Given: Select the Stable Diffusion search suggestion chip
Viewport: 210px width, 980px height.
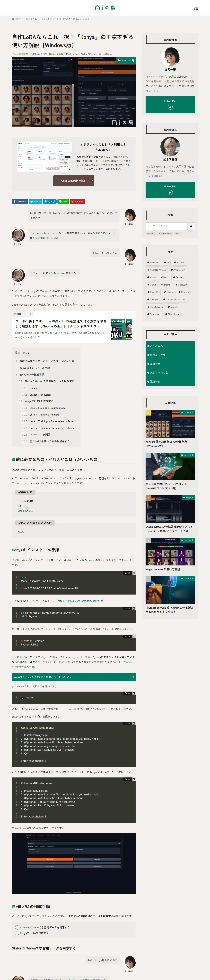Looking at the screenshot, I should click(x=165, y=233).
